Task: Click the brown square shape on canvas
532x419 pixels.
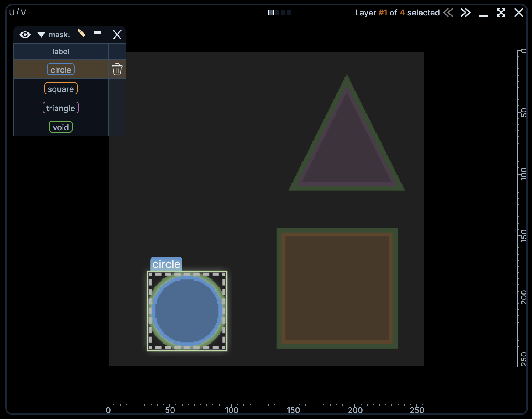Action: point(337,288)
